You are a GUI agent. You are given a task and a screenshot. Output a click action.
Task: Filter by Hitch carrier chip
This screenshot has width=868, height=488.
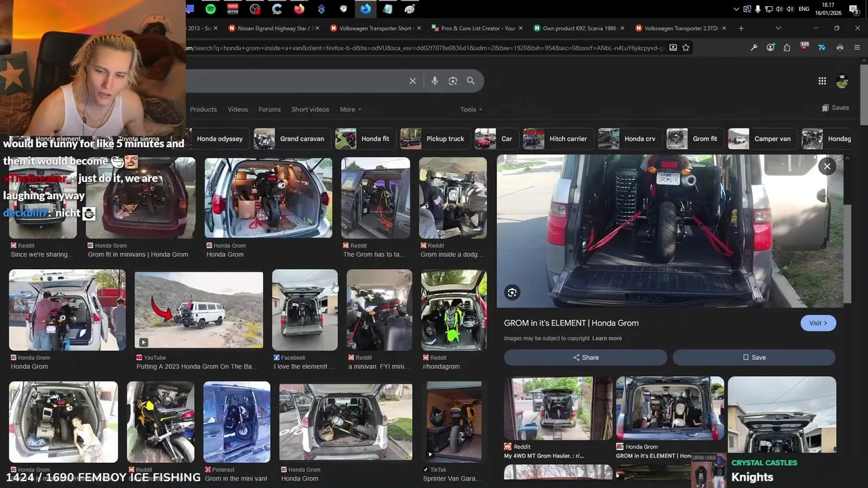tap(558, 139)
